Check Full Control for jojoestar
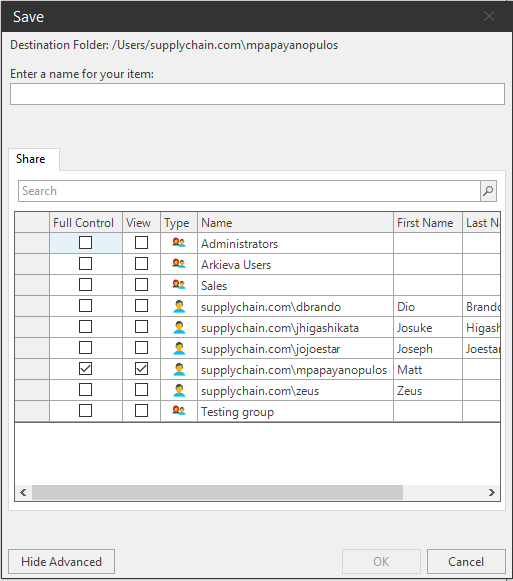This screenshot has height=581, width=513. (85, 348)
